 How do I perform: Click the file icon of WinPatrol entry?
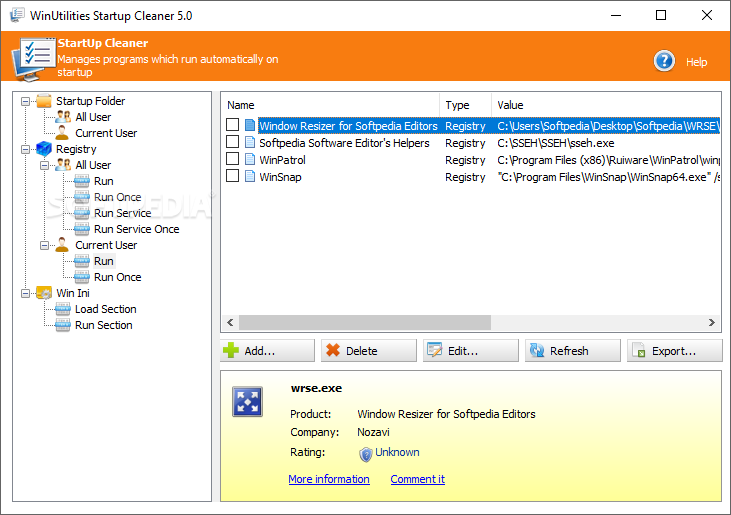(250, 160)
